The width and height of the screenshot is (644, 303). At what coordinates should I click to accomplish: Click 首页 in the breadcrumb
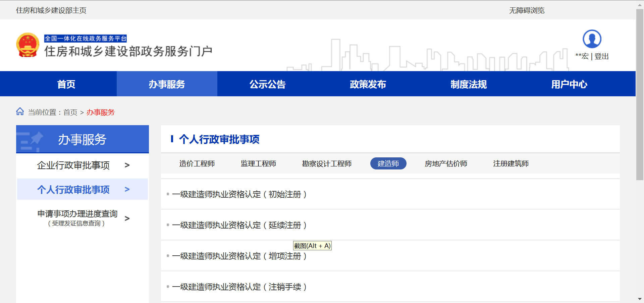click(70, 112)
